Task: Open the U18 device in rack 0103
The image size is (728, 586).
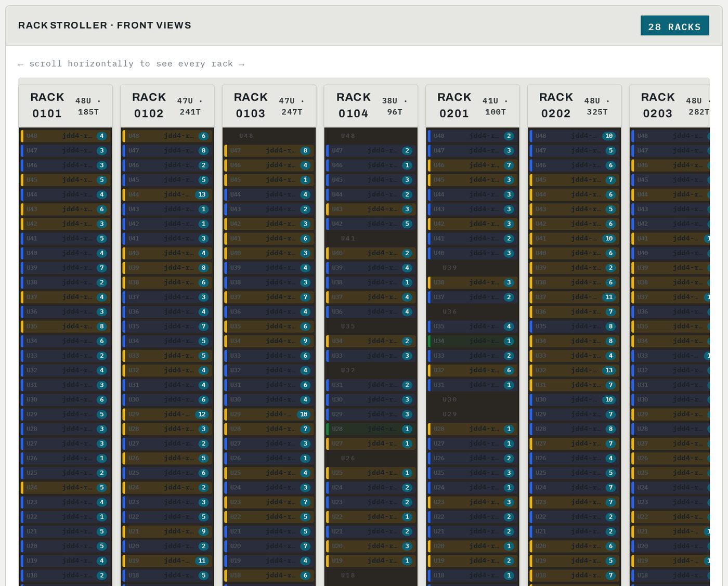Action: tap(269, 576)
